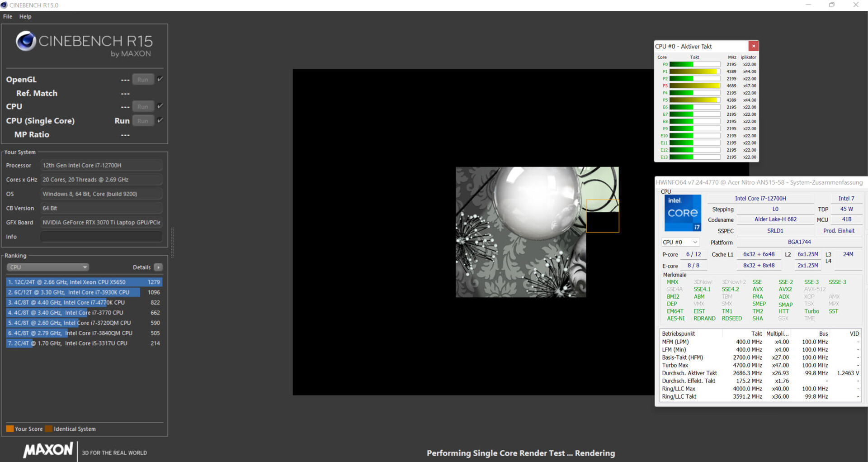Toggle the OpenGL test checkmark
This screenshot has height=462, width=868.
[x=160, y=79]
